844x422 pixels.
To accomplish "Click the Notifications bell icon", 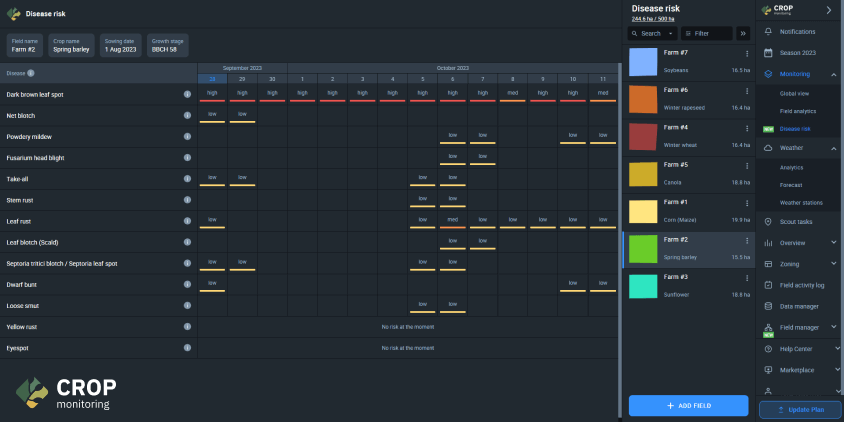I will pyautogui.click(x=768, y=32).
